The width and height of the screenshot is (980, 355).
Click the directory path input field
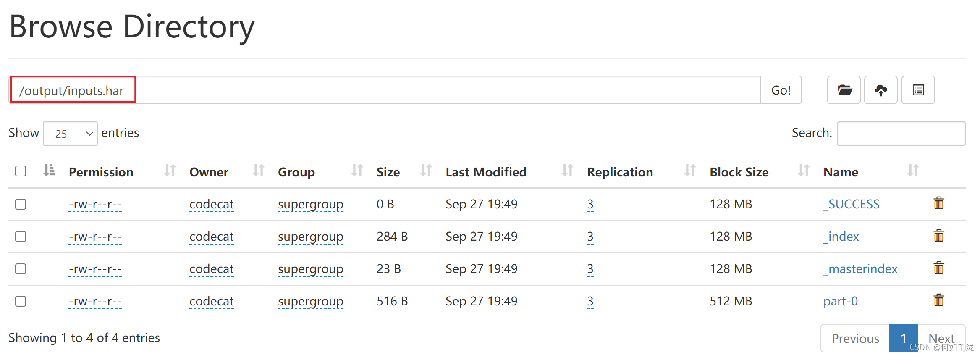tap(385, 90)
